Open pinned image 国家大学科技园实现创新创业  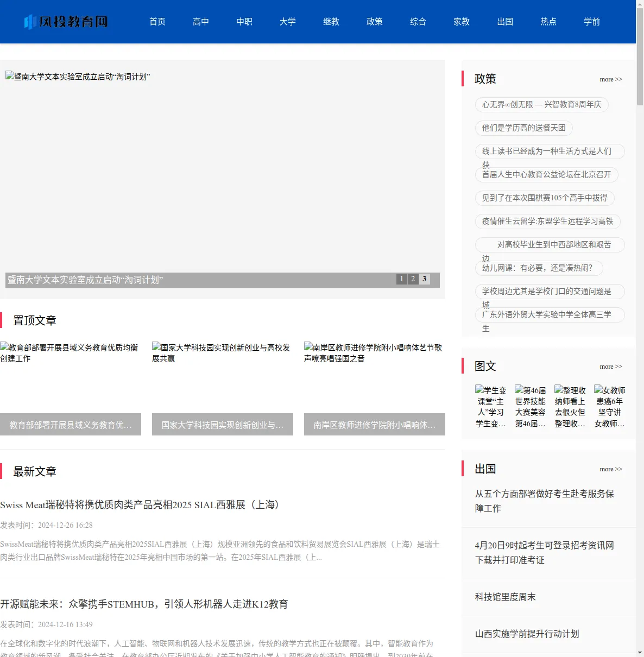point(223,377)
